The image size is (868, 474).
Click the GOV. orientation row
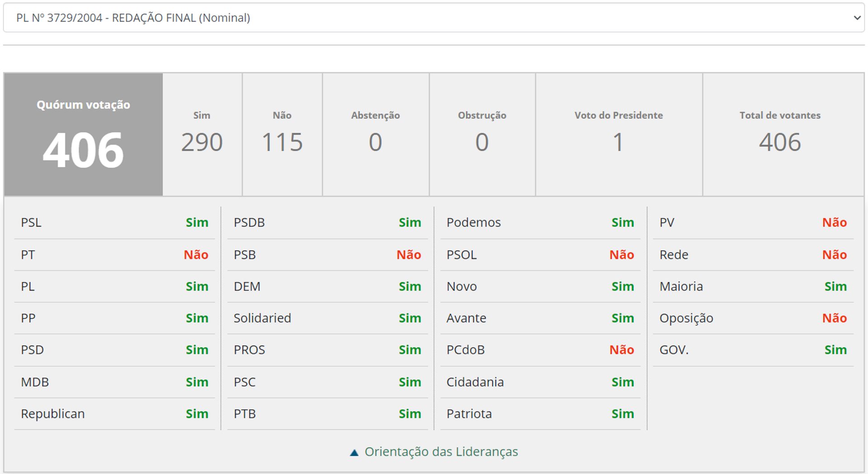click(753, 350)
